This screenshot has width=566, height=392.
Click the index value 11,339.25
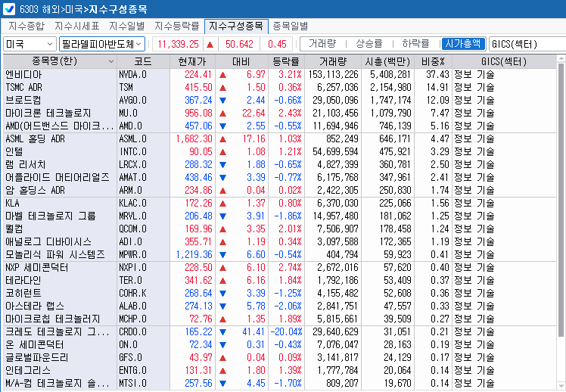(178, 44)
